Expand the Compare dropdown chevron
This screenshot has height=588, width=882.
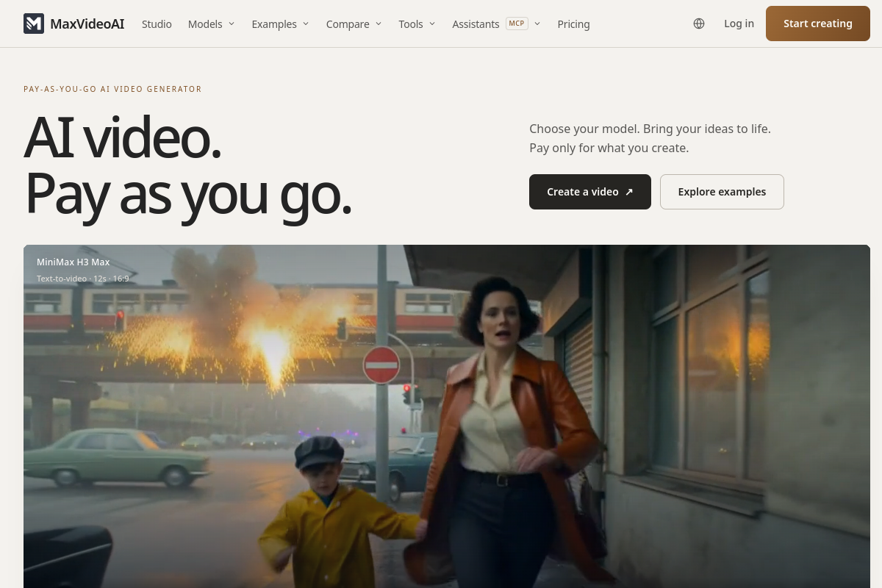[379, 24]
